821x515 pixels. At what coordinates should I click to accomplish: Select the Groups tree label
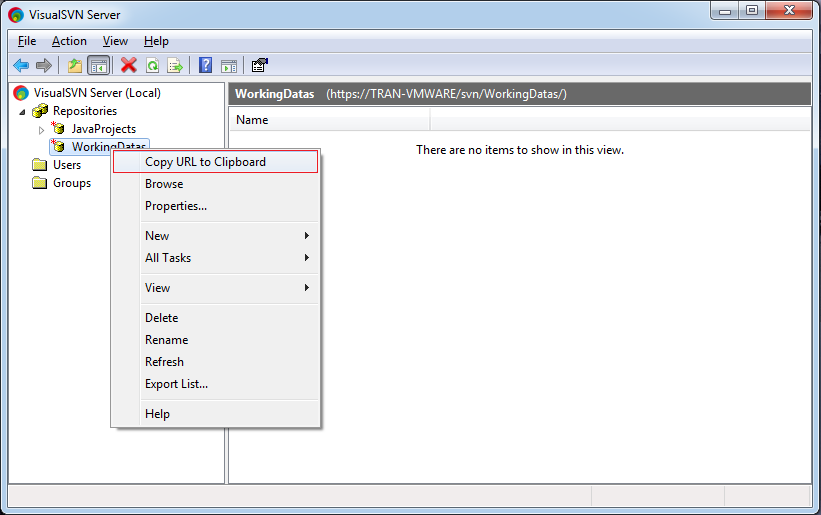[72, 183]
